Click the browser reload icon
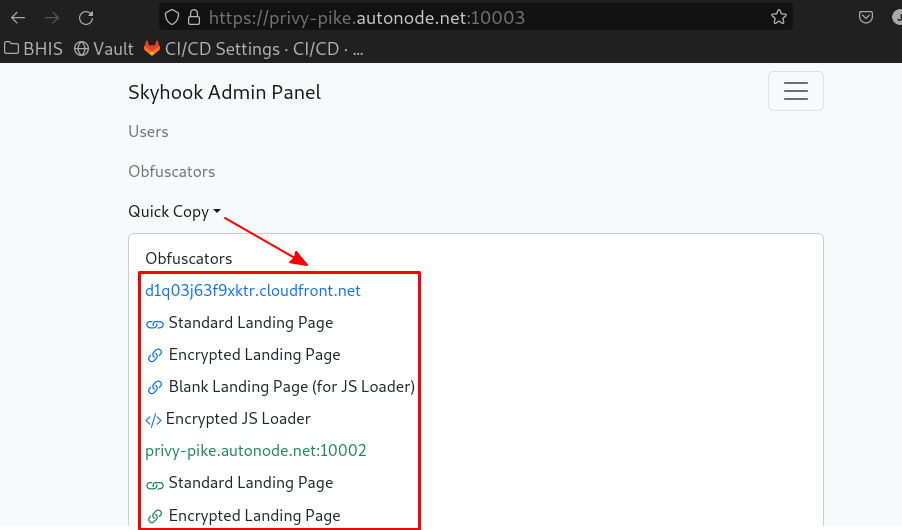The image size is (902, 530). (x=86, y=17)
